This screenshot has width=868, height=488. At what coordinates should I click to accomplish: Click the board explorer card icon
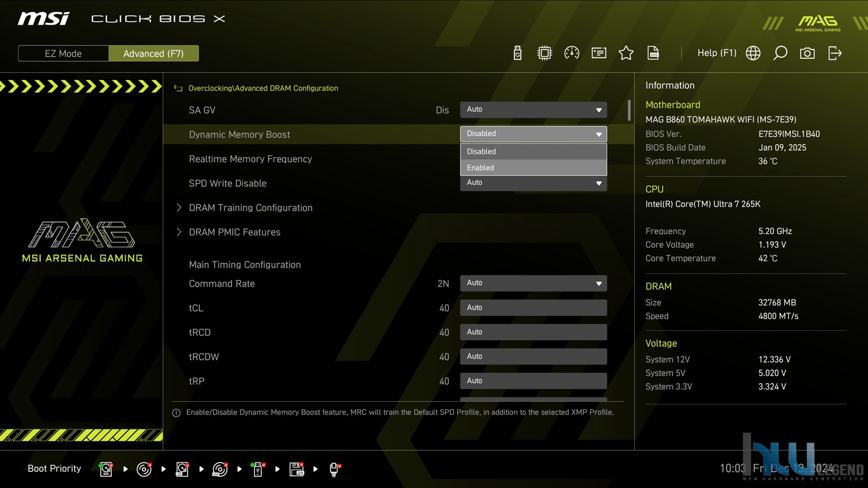coord(599,53)
